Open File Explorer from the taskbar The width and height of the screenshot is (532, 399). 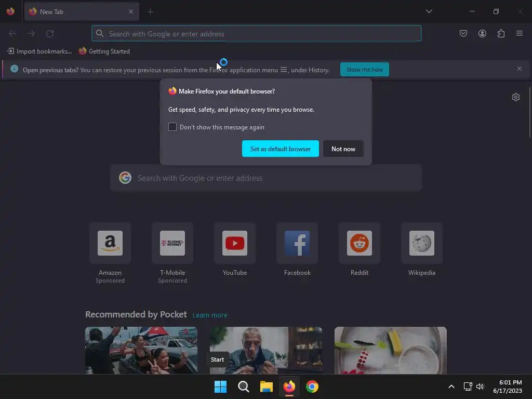click(267, 387)
